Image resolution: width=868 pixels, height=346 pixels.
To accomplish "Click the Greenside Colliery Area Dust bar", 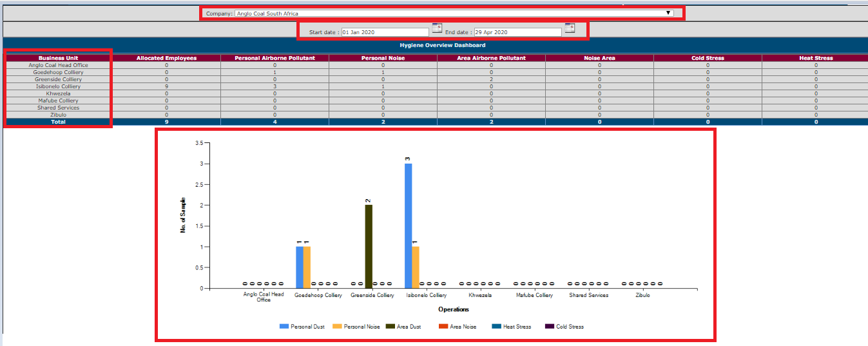I will click(369, 247).
